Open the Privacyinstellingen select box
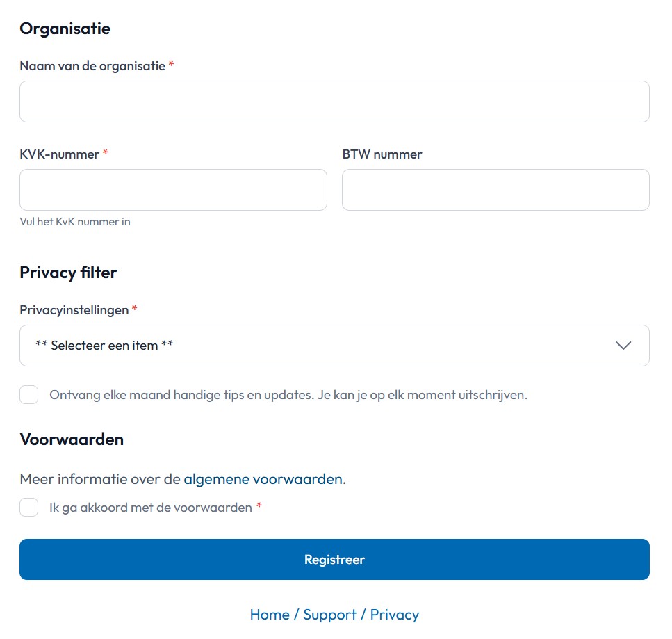Viewport: 672px width, 639px height. (334, 346)
